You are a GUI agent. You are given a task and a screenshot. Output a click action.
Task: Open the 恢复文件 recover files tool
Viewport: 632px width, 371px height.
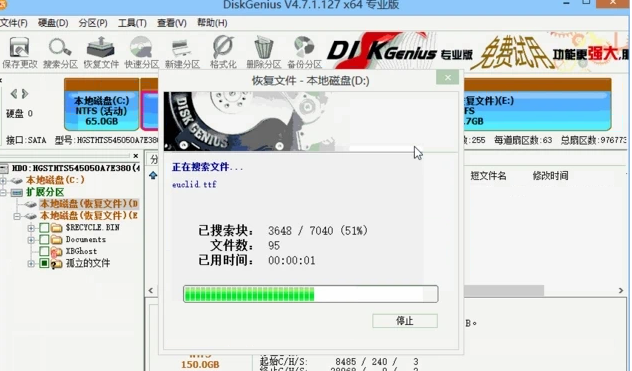101,52
